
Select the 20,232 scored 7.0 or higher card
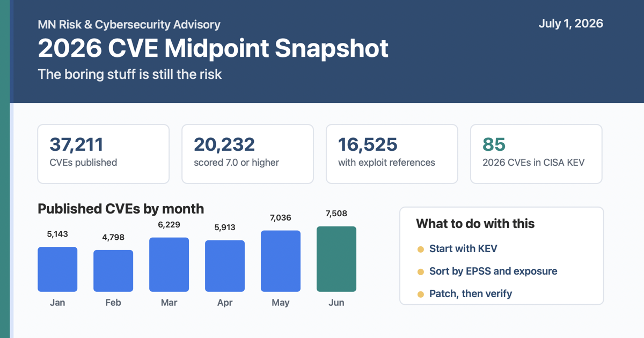pos(248,154)
